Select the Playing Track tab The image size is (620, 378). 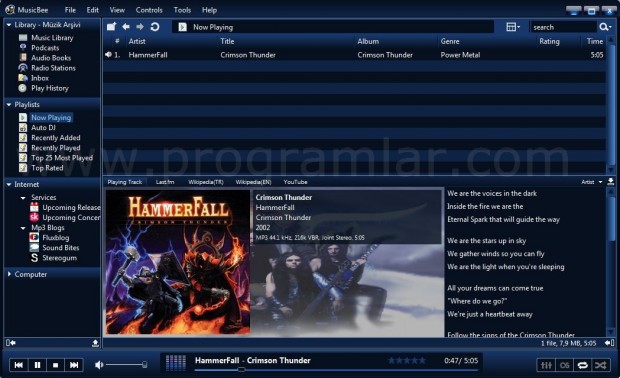[125, 182]
